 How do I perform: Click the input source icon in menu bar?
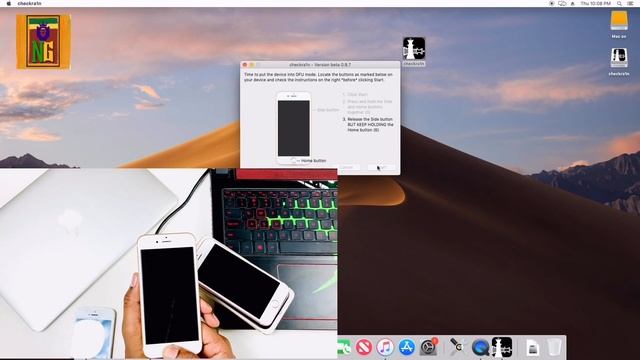click(573, 3)
